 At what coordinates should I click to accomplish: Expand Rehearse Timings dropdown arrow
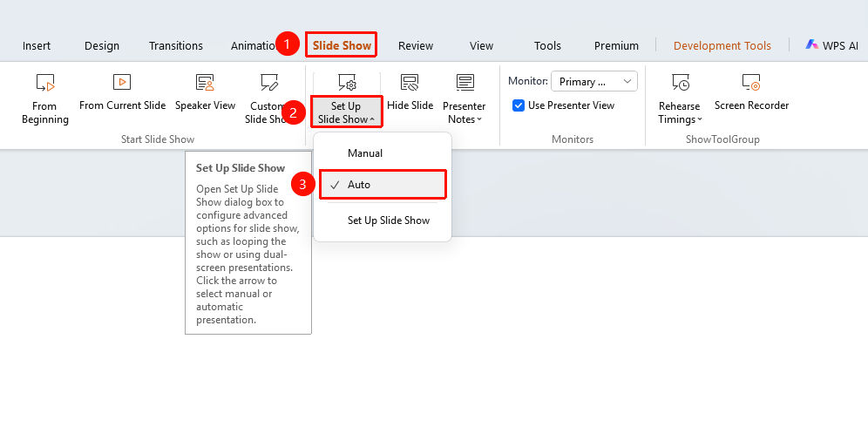(700, 119)
